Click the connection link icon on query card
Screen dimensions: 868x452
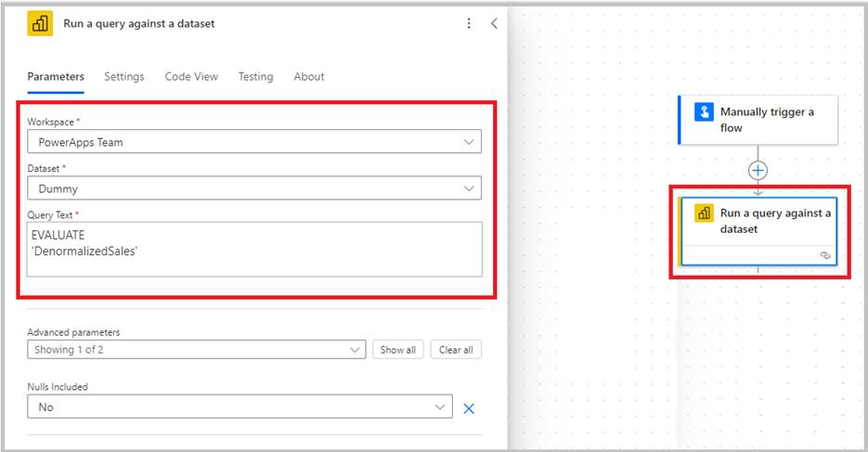tap(825, 255)
